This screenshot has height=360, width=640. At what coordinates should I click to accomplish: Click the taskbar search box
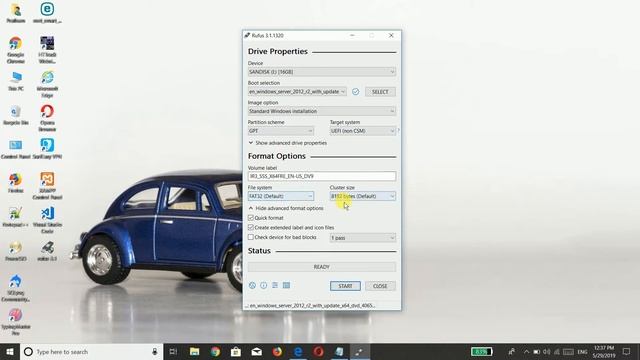(x=91, y=351)
